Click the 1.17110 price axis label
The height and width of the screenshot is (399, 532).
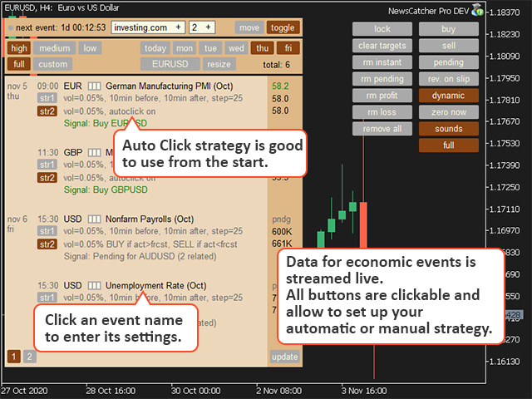point(505,209)
